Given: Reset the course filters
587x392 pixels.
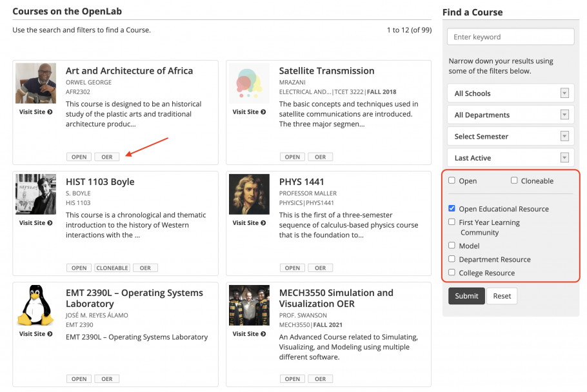Looking at the screenshot, I should 502,296.
